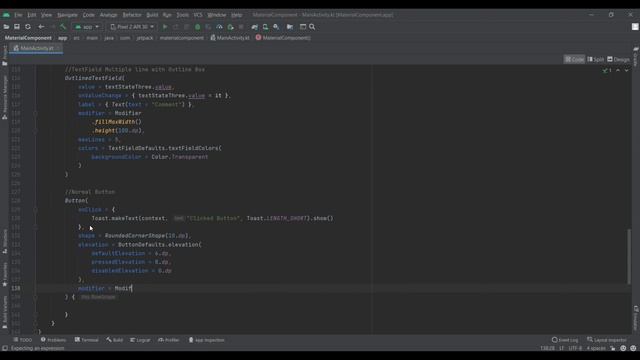Click the inspection checkmark widget
Screen dimensions: 640x360
[x=607, y=70]
